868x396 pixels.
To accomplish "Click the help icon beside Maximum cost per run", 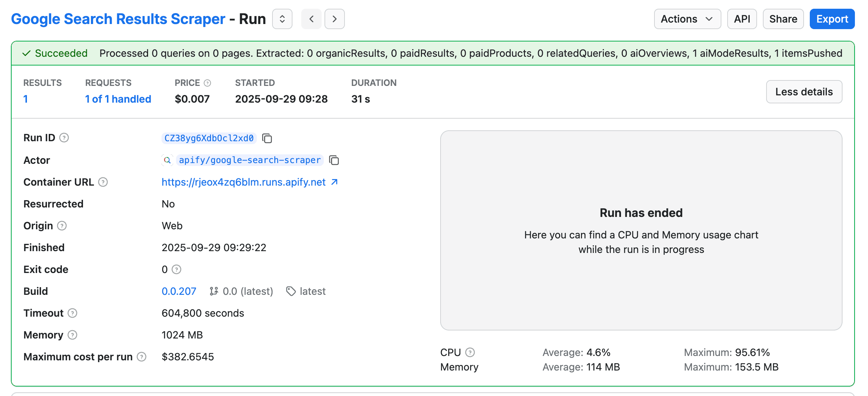I will tap(142, 357).
